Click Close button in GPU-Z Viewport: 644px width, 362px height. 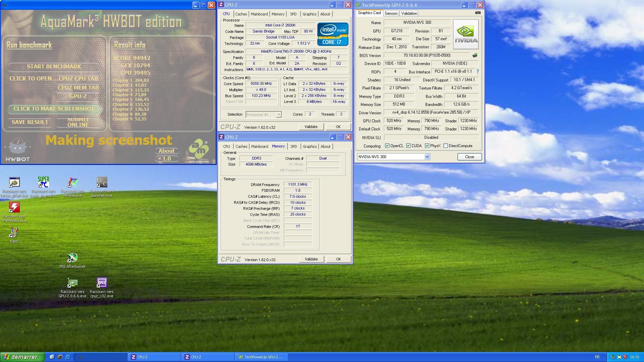pos(470,157)
